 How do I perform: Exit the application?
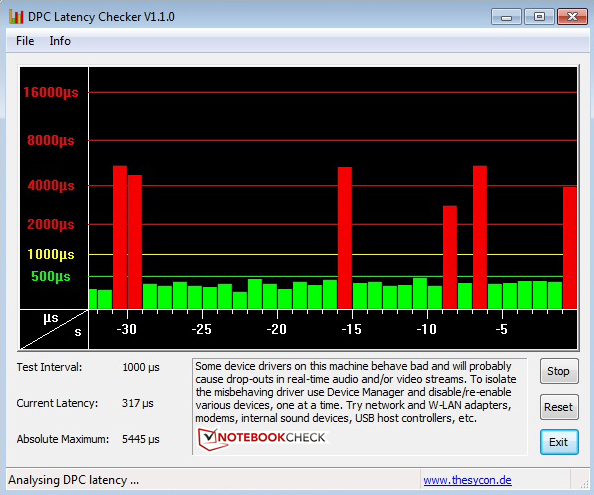[x=559, y=442]
